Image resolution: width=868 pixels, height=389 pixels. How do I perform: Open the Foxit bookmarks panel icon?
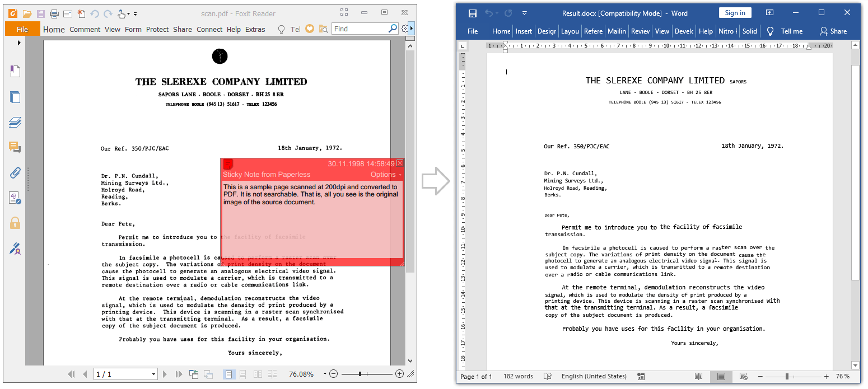[15, 71]
